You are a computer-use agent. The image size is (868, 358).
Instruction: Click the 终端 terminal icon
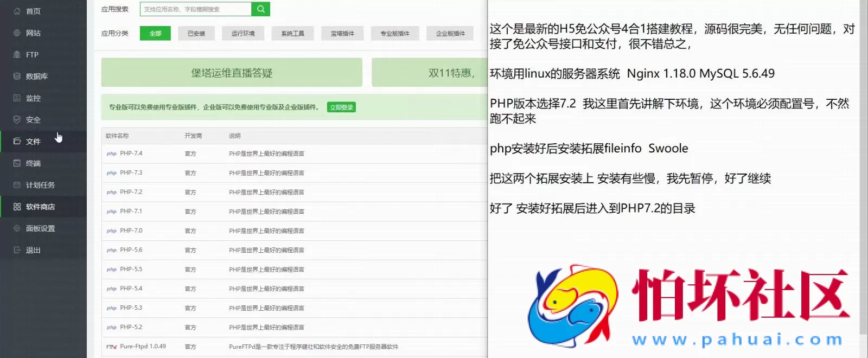point(17,163)
